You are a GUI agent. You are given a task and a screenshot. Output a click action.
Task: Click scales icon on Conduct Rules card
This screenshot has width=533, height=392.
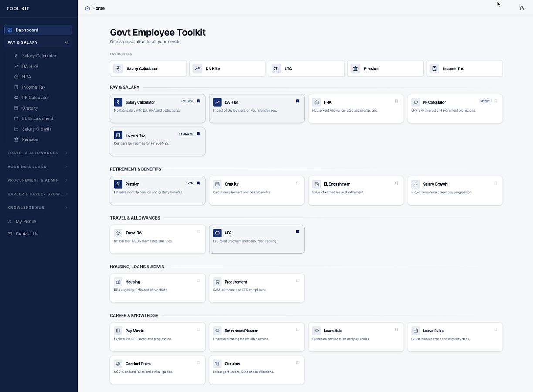pos(118,364)
